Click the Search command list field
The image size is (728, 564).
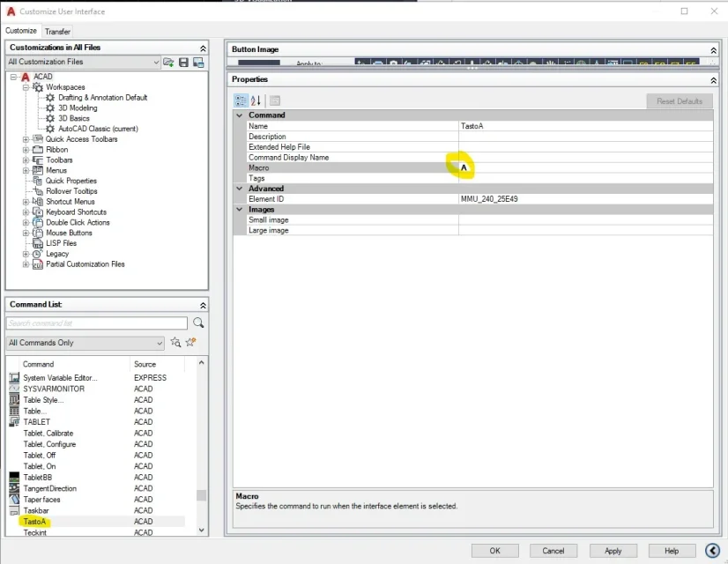[x=97, y=323]
